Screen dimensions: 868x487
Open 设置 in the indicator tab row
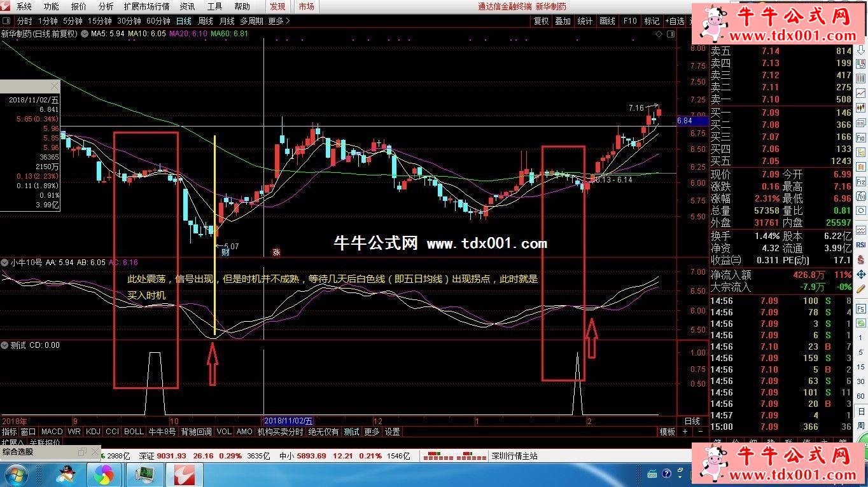point(393,432)
